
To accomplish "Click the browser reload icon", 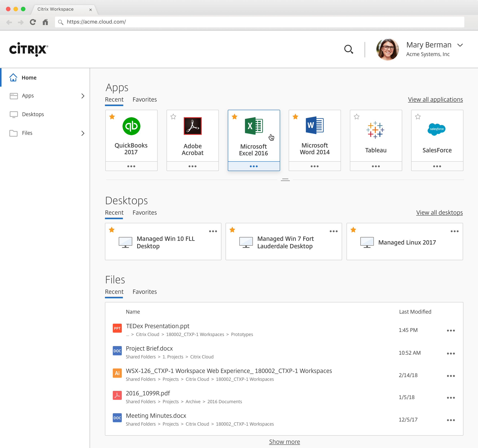I will coord(33,22).
